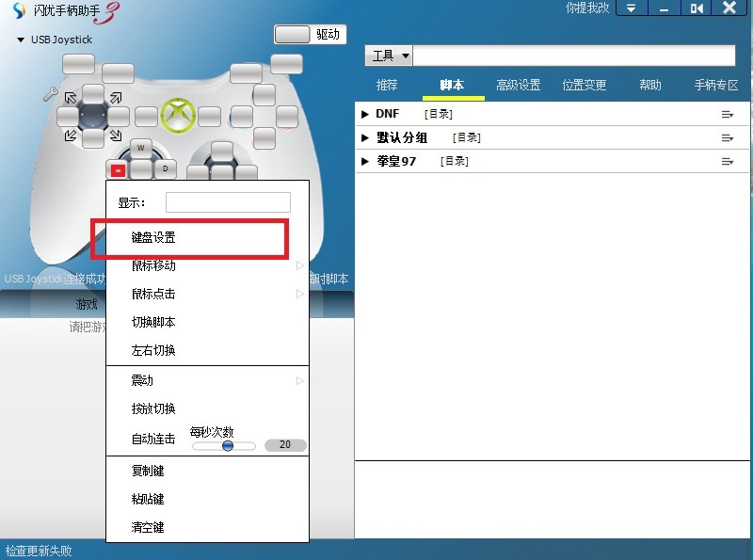Select 清空键 menu item
Screen dimensions: 753x560
(x=148, y=527)
